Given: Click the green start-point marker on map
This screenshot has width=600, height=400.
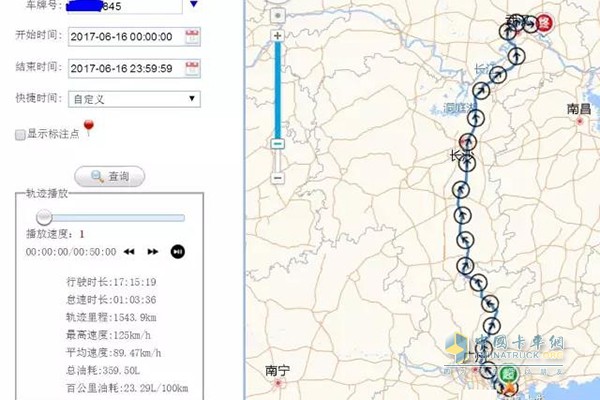Looking at the screenshot, I should [508, 374].
